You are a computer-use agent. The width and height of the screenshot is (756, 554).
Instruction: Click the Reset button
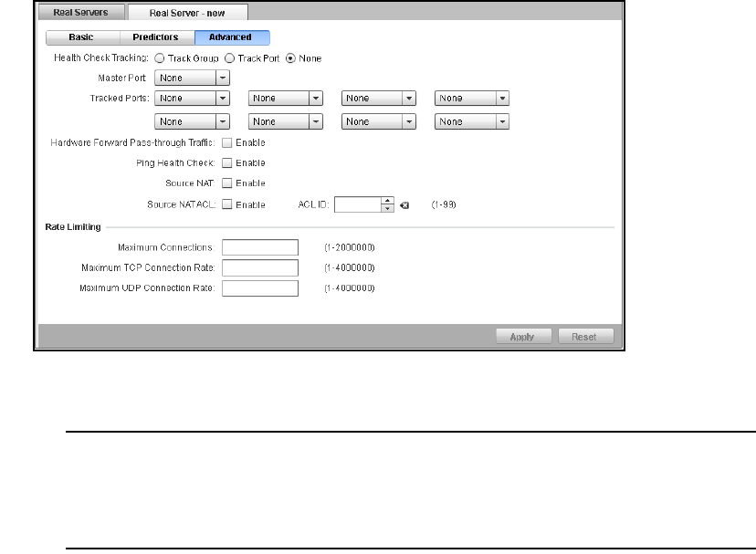(x=584, y=337)
